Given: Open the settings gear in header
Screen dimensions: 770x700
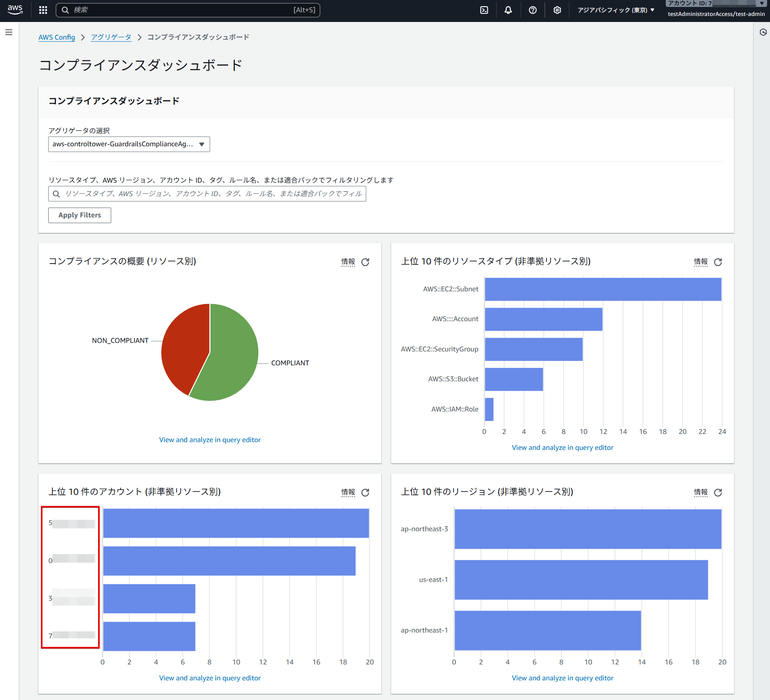Looking at the screenshot, I should point(557,10).
